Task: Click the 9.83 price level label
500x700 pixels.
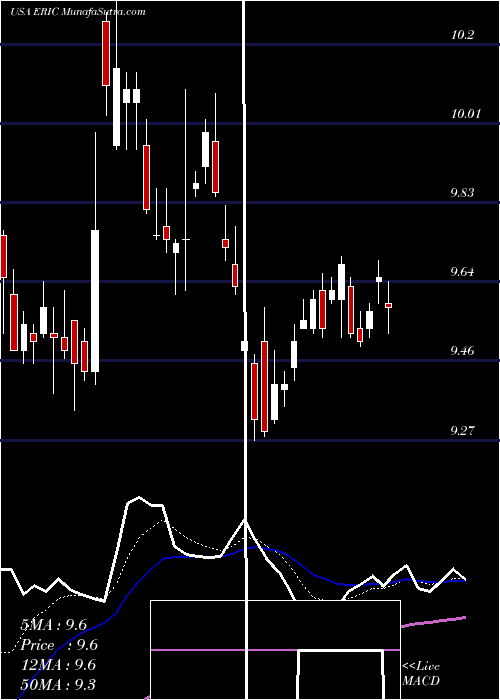Action: point(464,193)
